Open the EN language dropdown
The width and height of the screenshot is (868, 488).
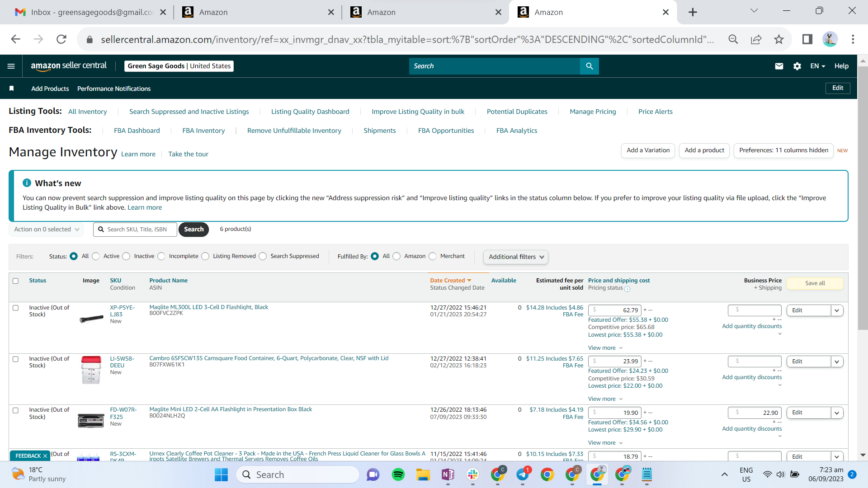(818, 66)
